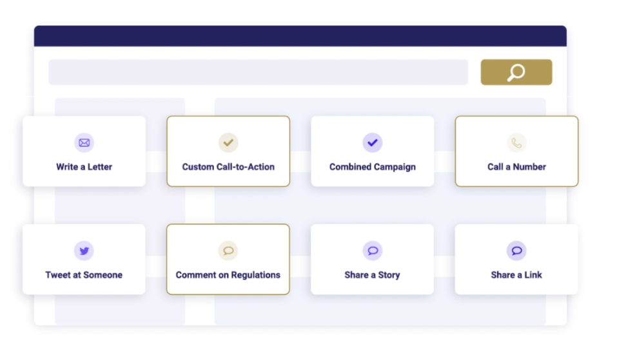Click the envelope icon for Write a Letter

[x=84, y=143]
